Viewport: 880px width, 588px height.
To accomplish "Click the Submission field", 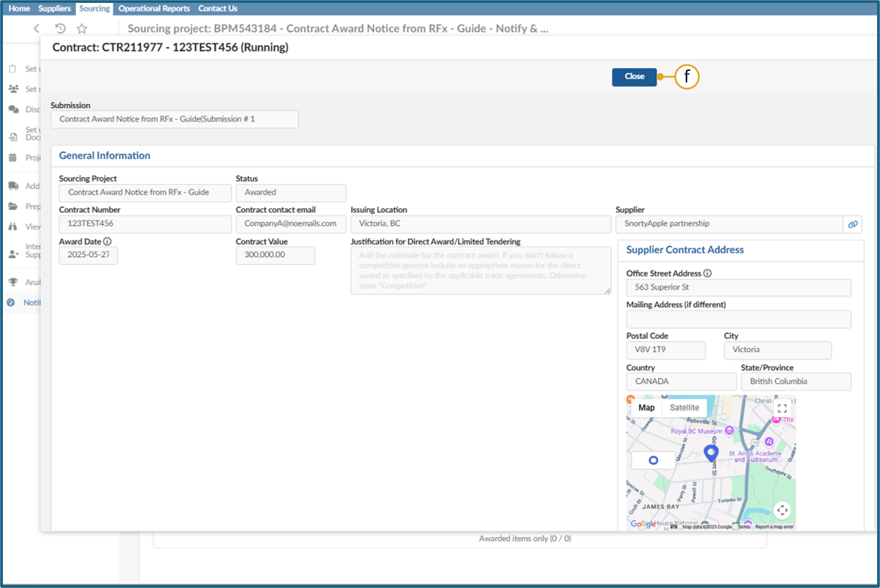I will click(175, 119).
